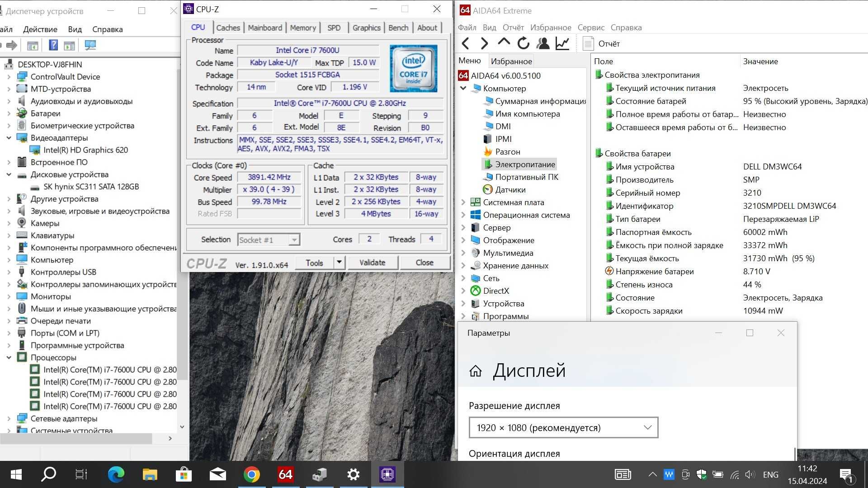Click AIDA64 refresh/reload icon
The height and width of the screenshot is (488, 868).
523,43
